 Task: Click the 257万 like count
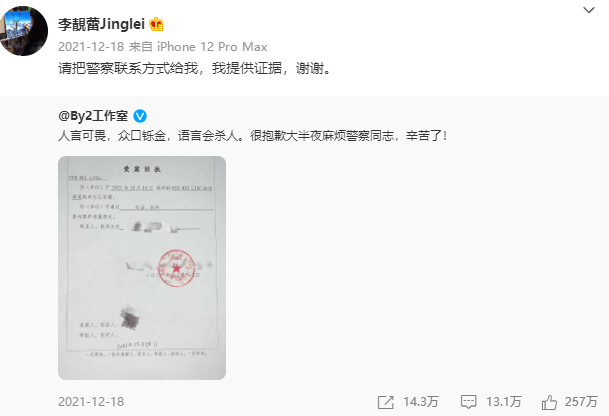(x=581, y=402)
